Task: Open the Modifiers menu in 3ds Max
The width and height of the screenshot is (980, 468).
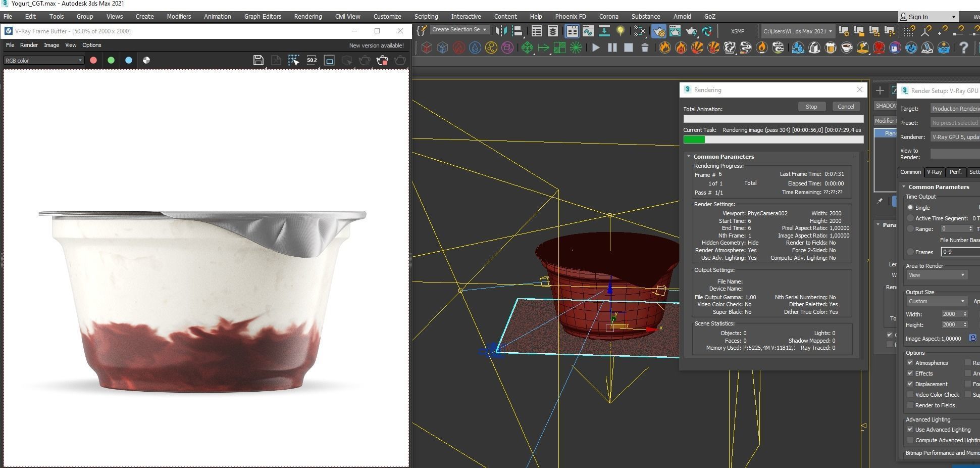Action: pos(179,16)
